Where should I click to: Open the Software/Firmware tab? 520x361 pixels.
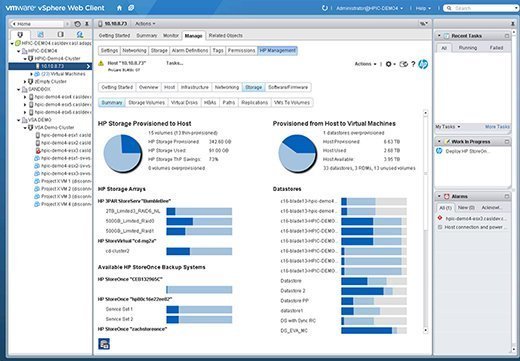click(x=288, y=87)
